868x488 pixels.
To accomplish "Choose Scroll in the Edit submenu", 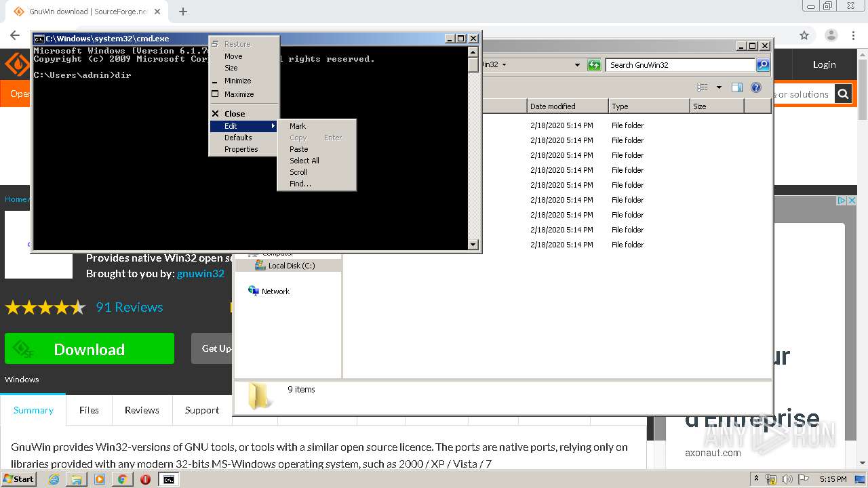I will 317,172.
